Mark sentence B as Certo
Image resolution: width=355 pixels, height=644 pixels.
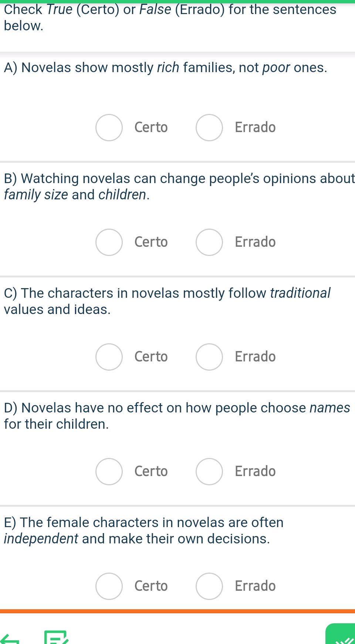(x=109, y=242)
